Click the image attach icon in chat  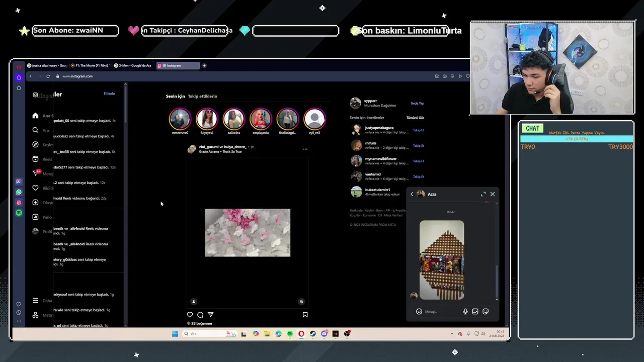[x=475, y=312]
